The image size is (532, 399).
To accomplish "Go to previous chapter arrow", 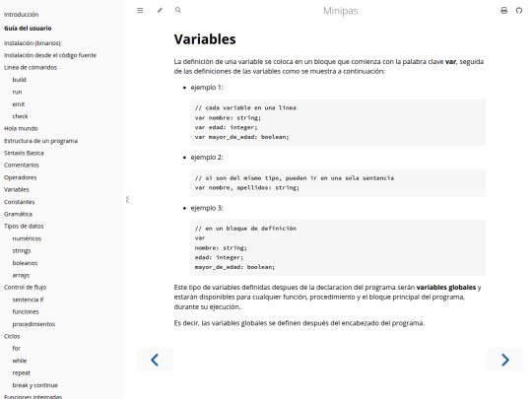I will tap(155, 360).
